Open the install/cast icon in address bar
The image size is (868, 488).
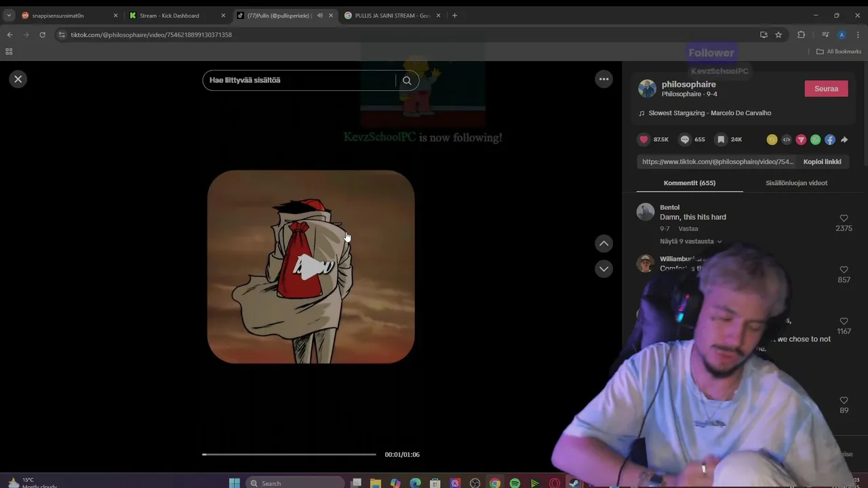[x=764, y=35]
